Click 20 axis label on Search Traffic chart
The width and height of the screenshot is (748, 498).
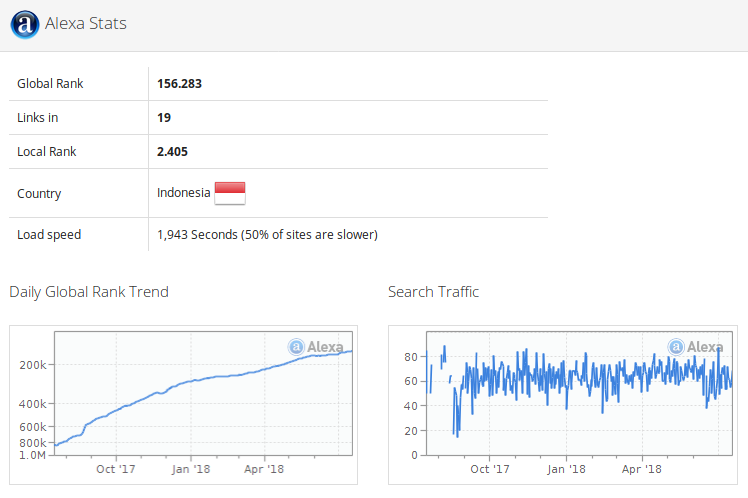pos(411,431)
